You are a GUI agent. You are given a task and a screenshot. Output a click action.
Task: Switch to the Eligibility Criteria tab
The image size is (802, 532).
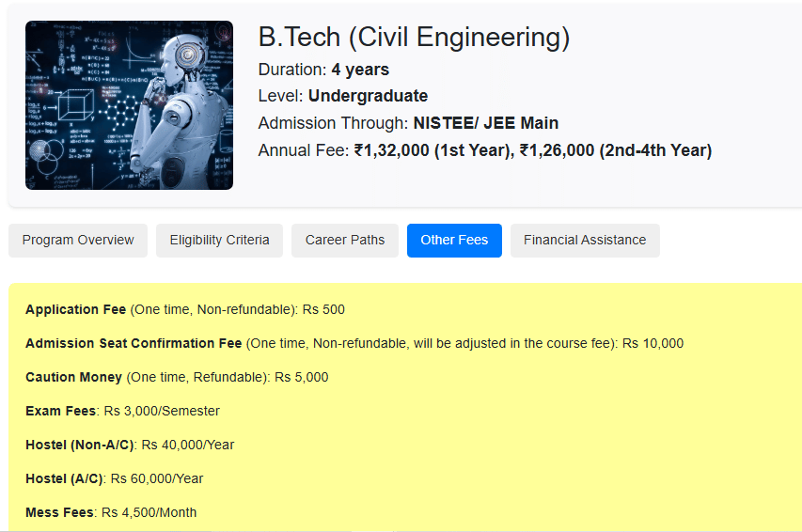click(219, 240)
